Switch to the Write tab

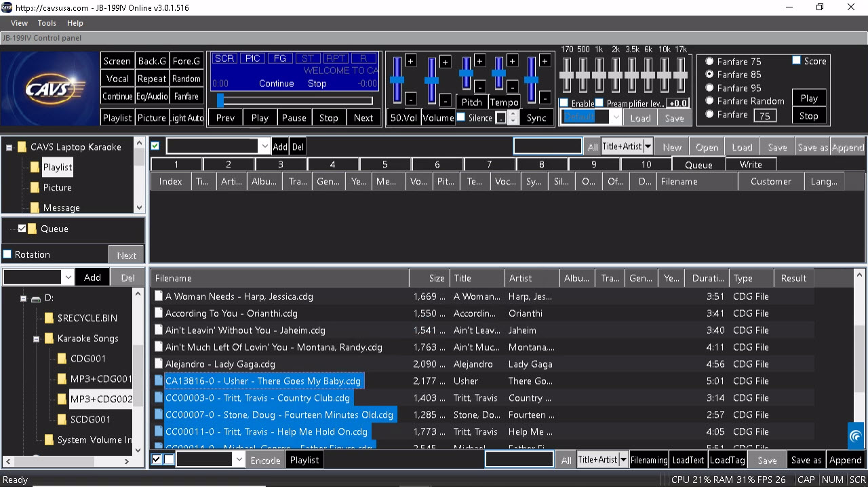[x=751, y=164]
